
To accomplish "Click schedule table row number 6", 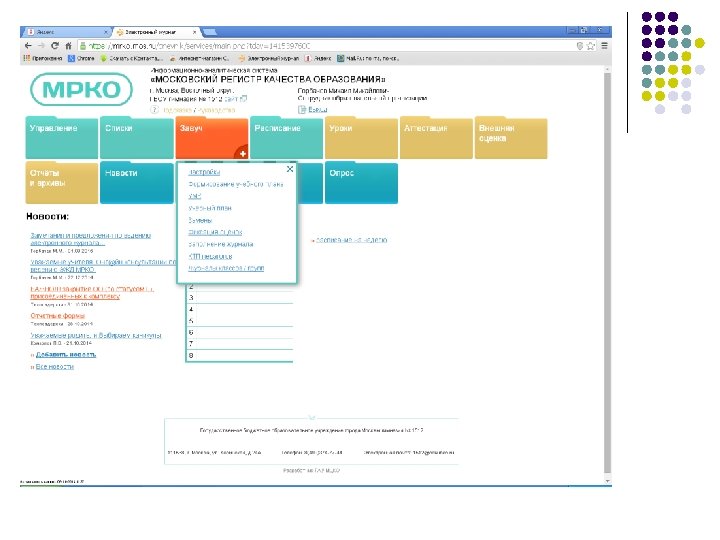I will (x=240, y=332).
